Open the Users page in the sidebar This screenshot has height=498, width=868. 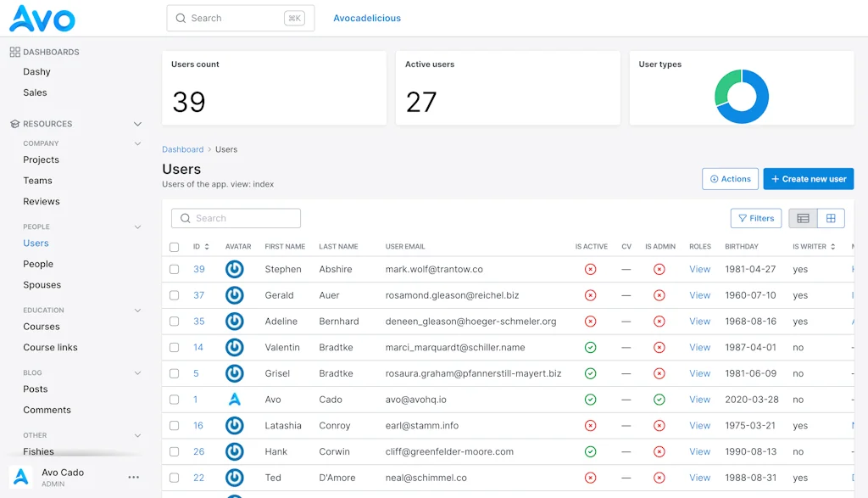(36, 243)
